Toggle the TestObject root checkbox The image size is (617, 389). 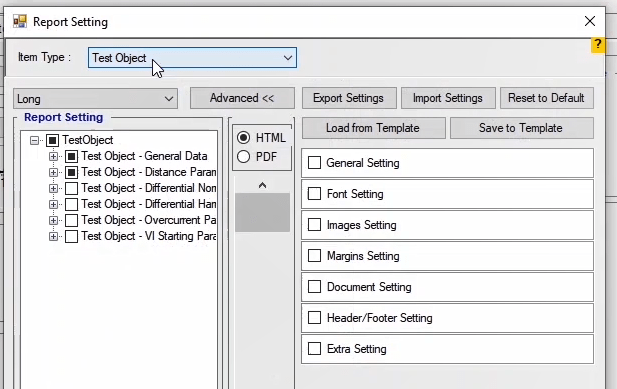click(x=52, y=140)
